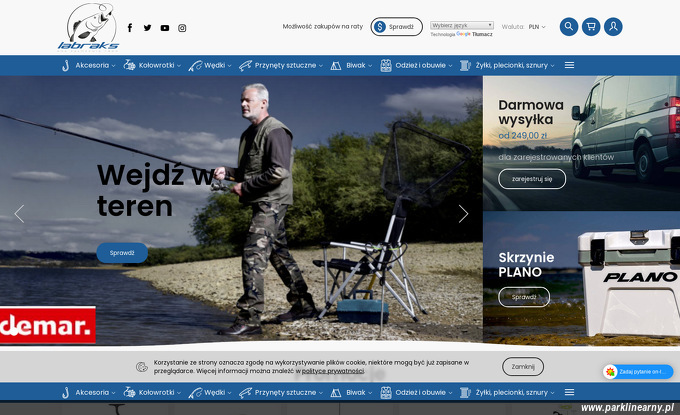The height and width of the screenshot is (415, 680).
Task: Open the Labraks logo homepage link
Action: click(x=89, y=27)
